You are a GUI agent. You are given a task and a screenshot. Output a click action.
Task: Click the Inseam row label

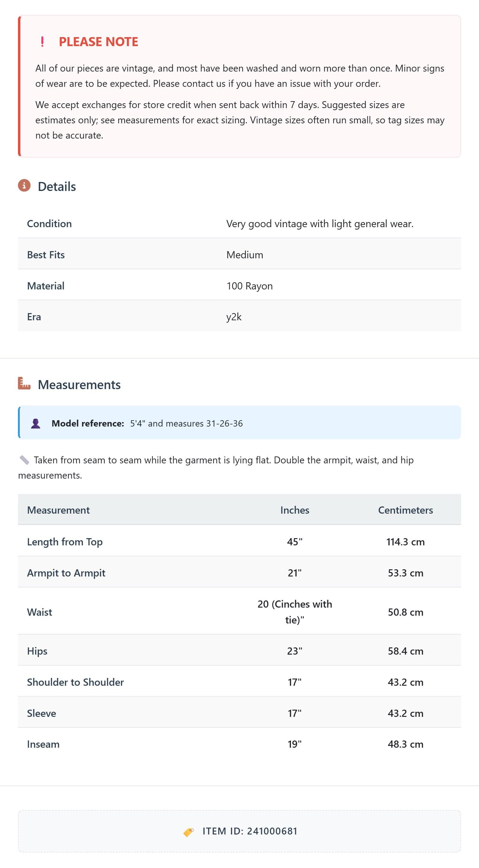click(43, 744)
